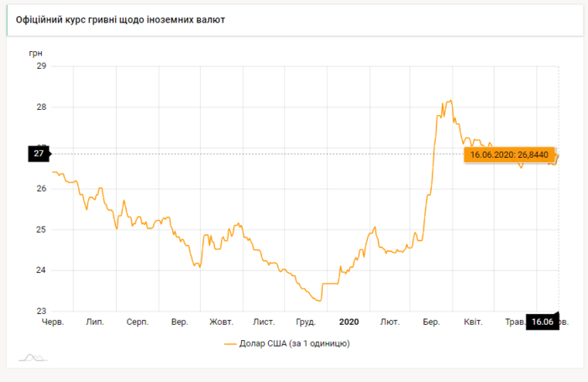Click the Жовт. month label
The image size is (588, 382).
tap(221, 322)
